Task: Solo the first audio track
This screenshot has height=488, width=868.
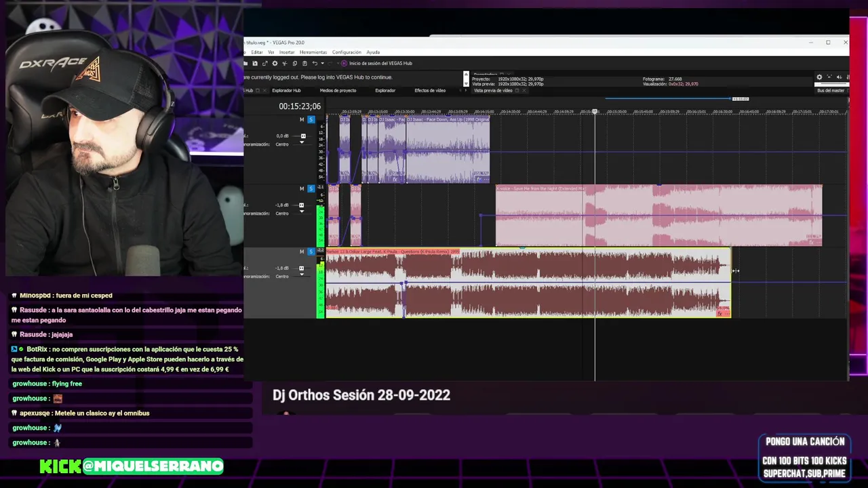Action: [x=311, y=119]
